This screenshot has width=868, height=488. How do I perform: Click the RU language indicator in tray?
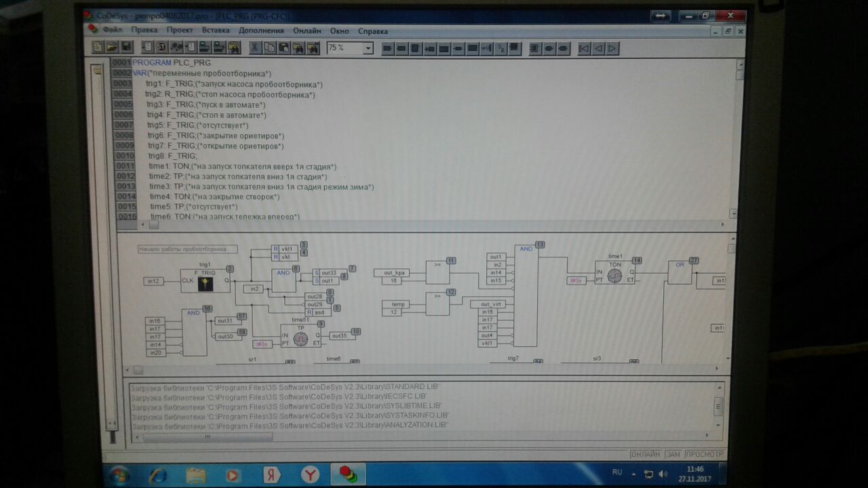coord(617,472)
